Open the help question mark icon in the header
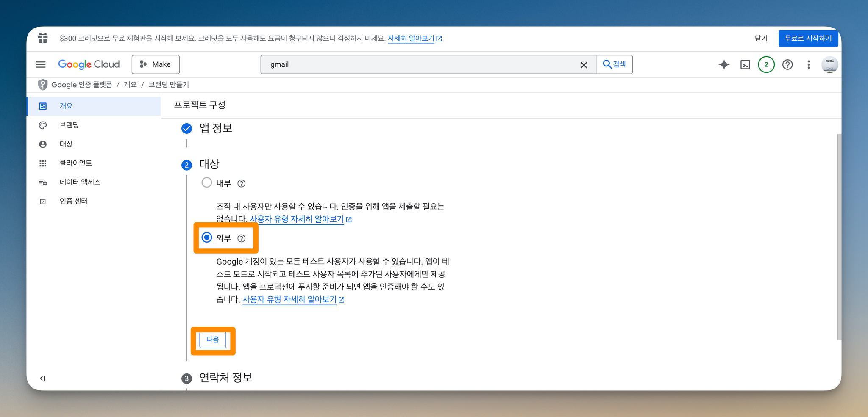Image resolution: width=868 pixels, height=417 pixels. (787, 64)
